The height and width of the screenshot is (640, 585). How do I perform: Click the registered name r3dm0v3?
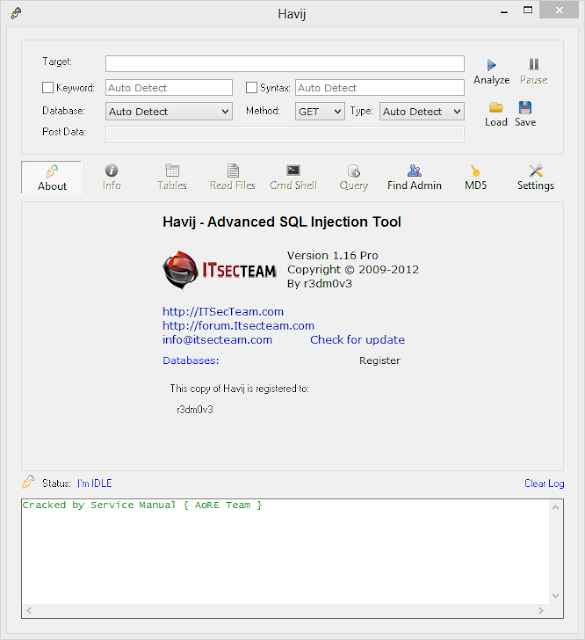[x=195, y=409]
